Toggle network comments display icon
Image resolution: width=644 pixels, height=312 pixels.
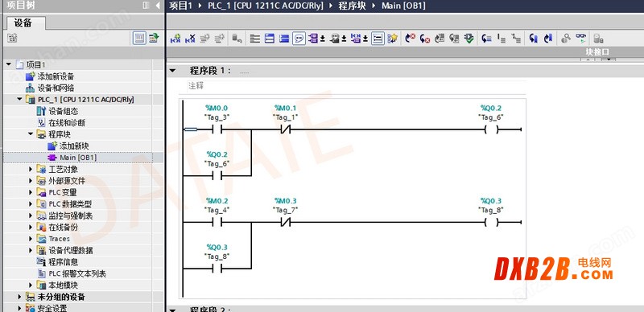[x=378, y=39]
